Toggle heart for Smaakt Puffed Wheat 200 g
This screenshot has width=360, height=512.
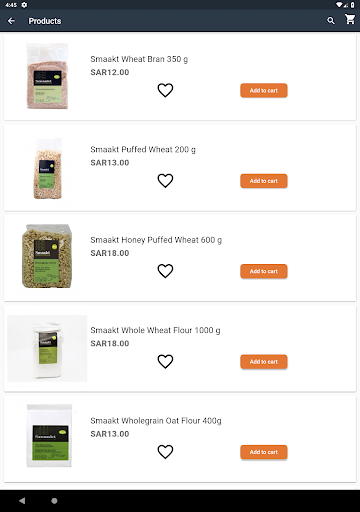(x=165, y=181)
